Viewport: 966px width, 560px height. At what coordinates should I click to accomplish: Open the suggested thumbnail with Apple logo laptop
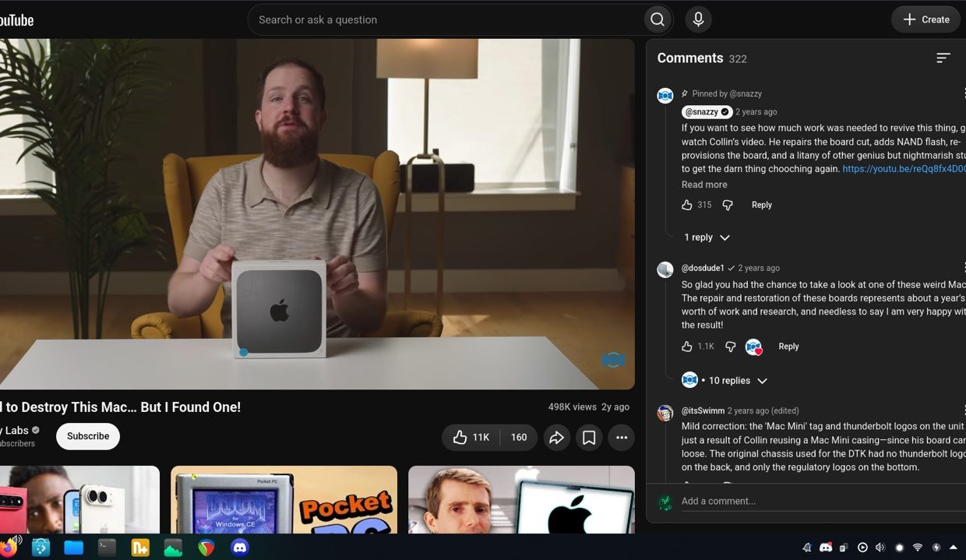pyautogui.click(x=521, y=499)
